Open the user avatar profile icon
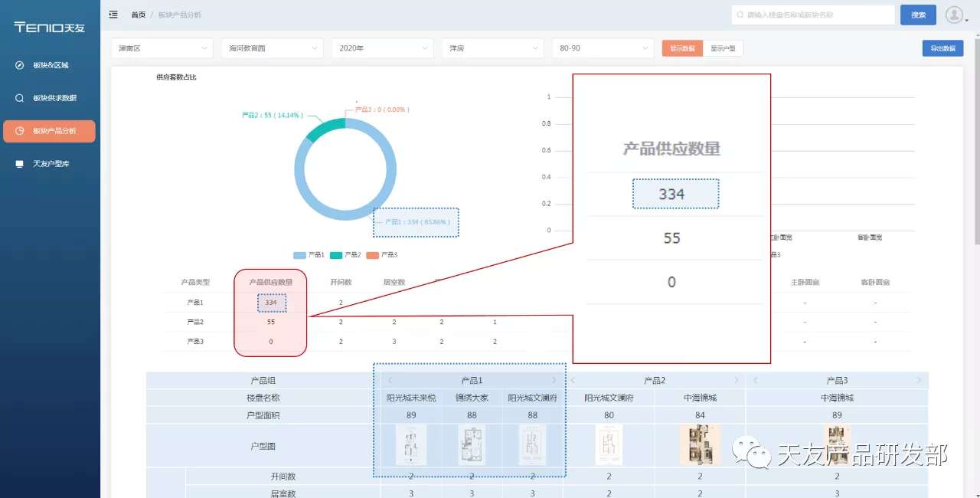This screenshot has width=980, height=498. point(954,14)
